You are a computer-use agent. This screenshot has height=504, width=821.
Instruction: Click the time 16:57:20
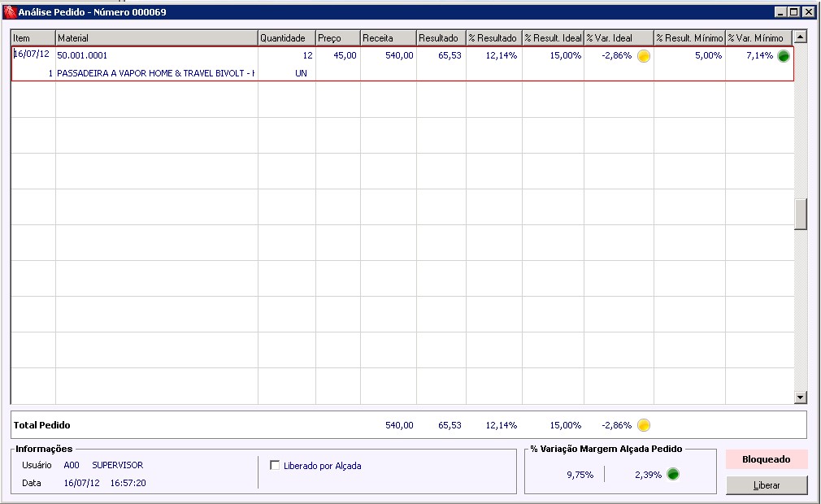128,483
